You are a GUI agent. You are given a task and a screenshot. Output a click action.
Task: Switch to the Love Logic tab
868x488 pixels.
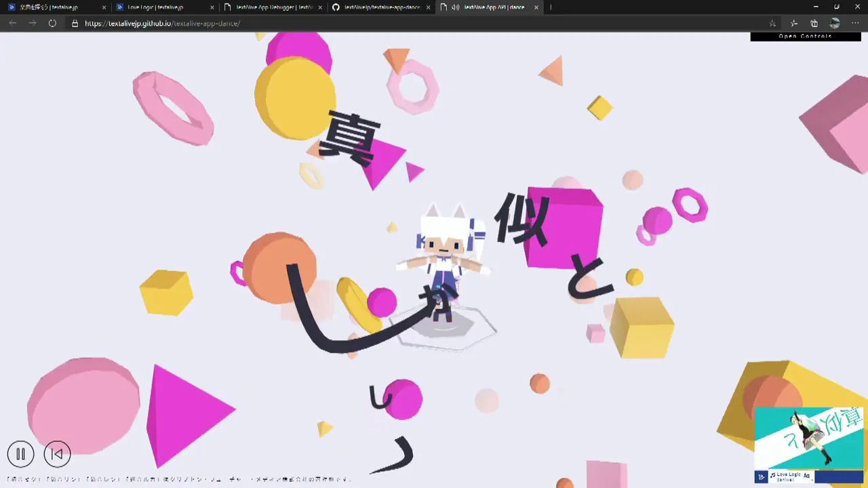[165, 7]
